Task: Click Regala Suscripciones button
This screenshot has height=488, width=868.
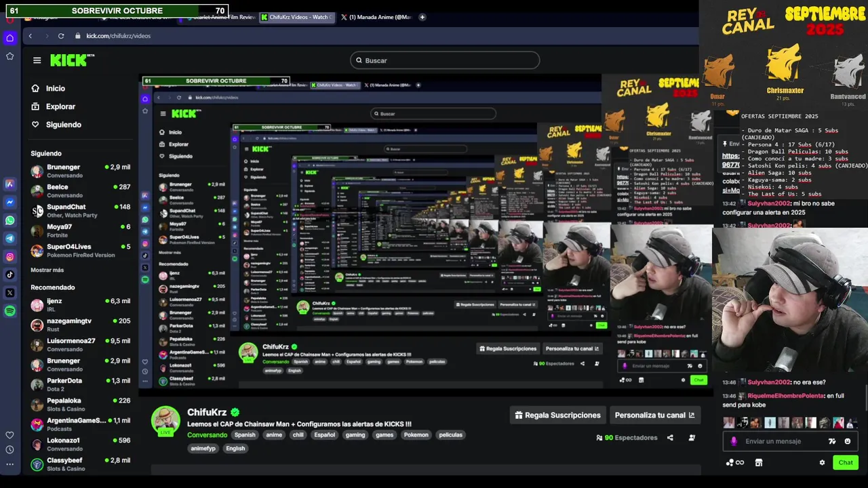Action: point(557,415)
